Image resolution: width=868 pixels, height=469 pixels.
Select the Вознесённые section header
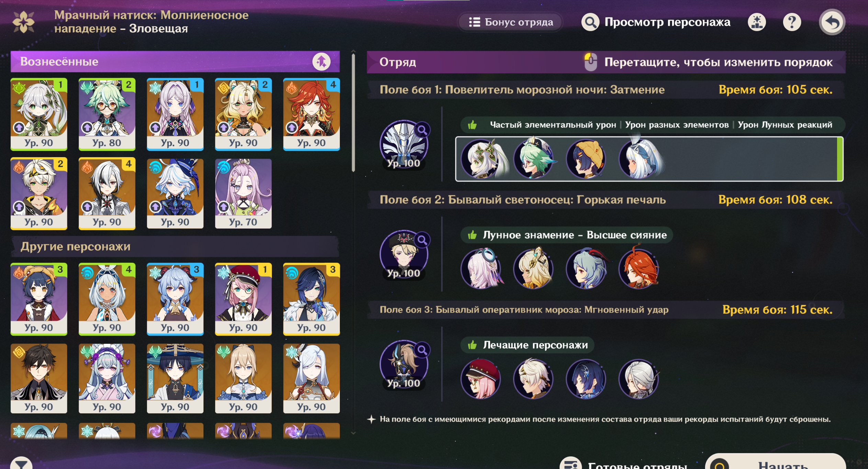(175, 62)
